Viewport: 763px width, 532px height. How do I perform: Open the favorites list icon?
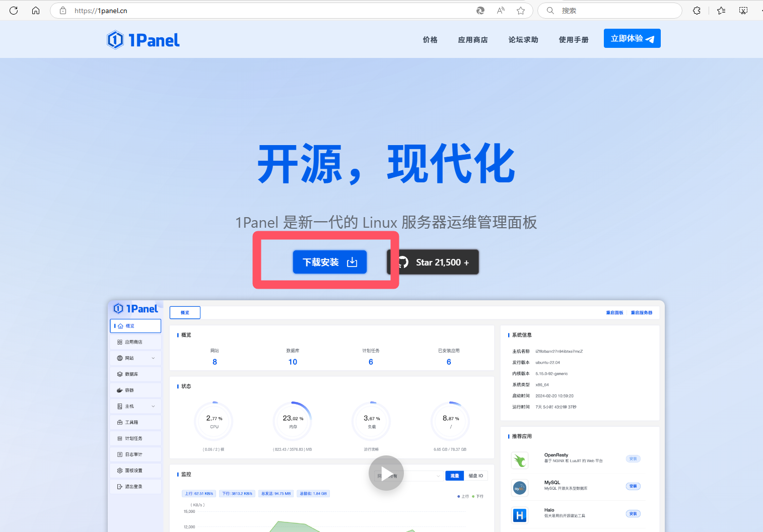(x=721, y=11)
